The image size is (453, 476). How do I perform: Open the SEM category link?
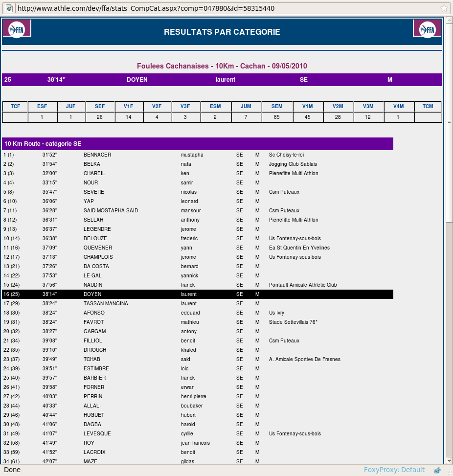tap(277, 106)
